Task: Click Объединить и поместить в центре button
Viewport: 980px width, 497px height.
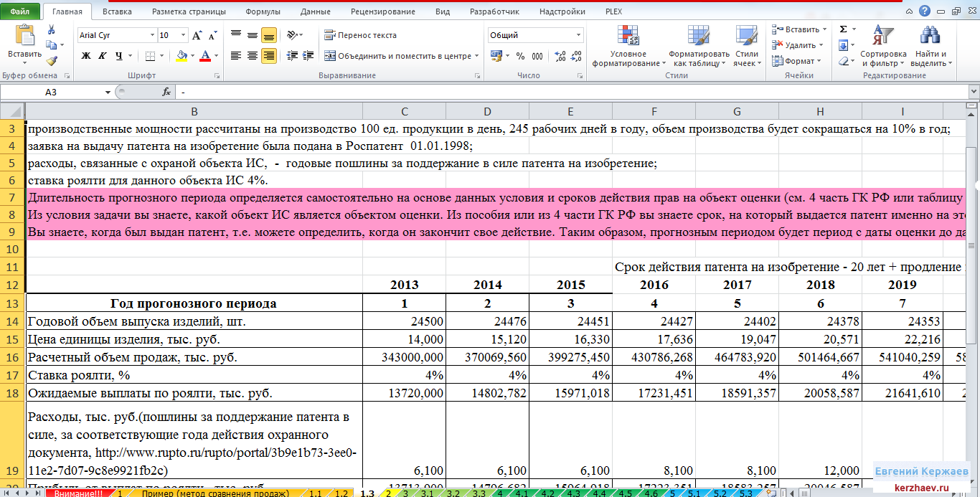Action: click(397, 56)
